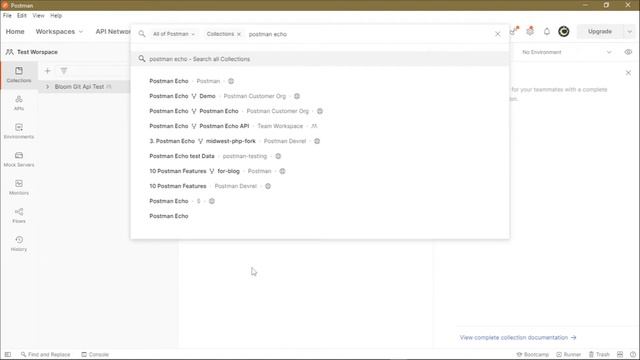
Task: Expand the Bloom Git Api Test collection
Action: tap(47, 87)
